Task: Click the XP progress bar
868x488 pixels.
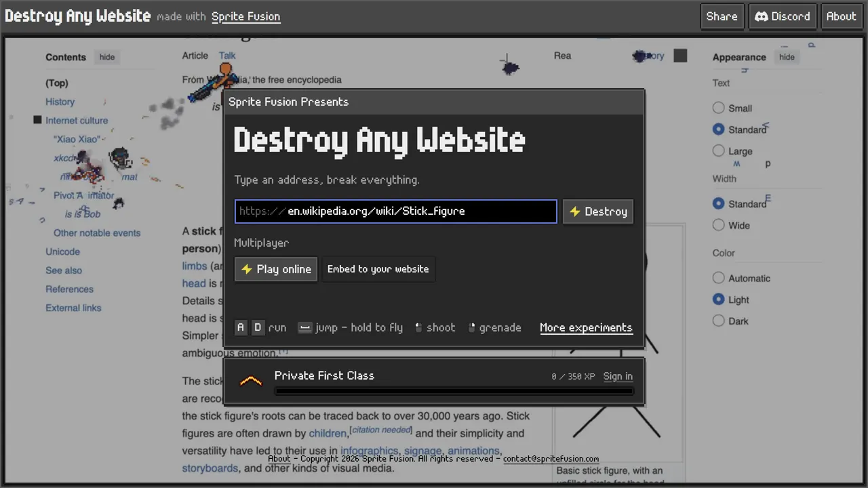Action: tap(454, 392)
